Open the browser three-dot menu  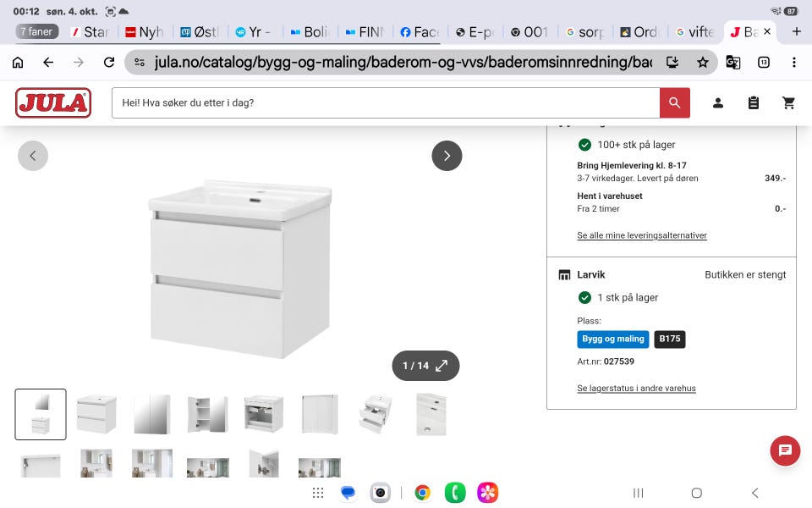794,62
